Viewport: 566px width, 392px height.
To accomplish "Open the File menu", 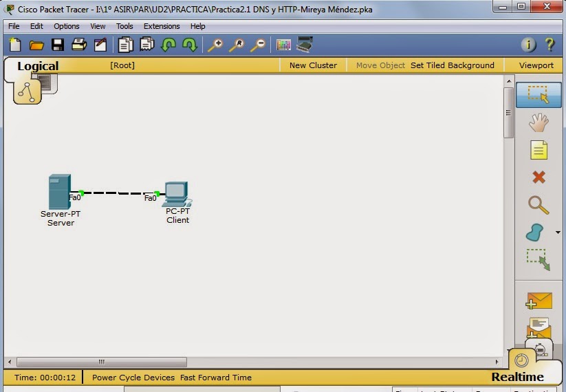I will (x=14, y=26).
